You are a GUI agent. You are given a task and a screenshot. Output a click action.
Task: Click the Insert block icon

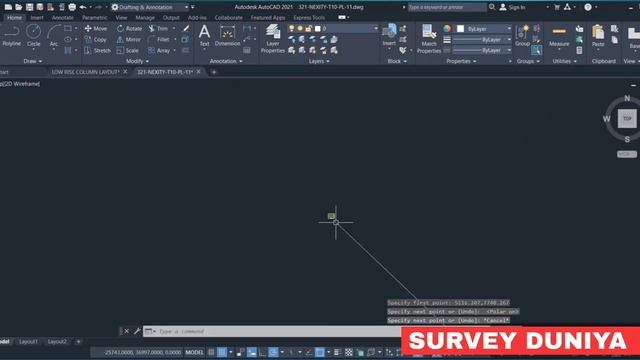tap(389, 35)
